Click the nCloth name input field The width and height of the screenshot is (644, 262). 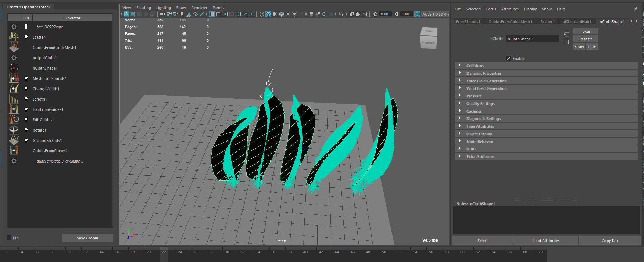[532, 39]
